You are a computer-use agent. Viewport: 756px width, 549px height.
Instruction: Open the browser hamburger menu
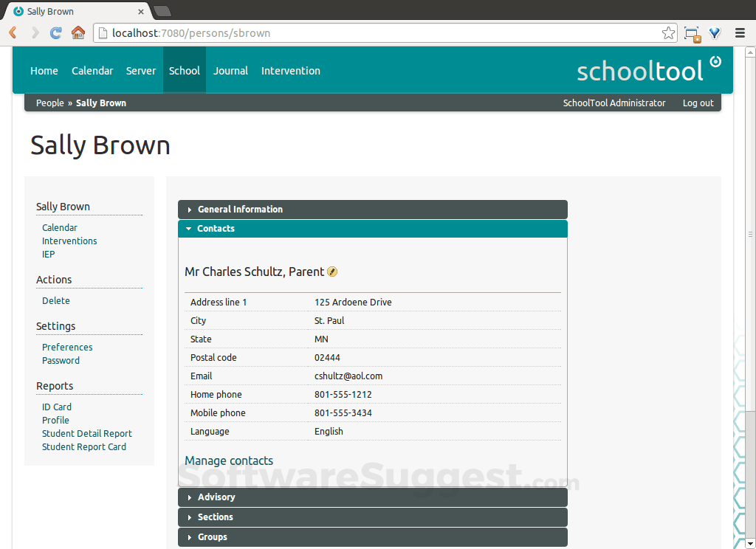click(740, 32)
